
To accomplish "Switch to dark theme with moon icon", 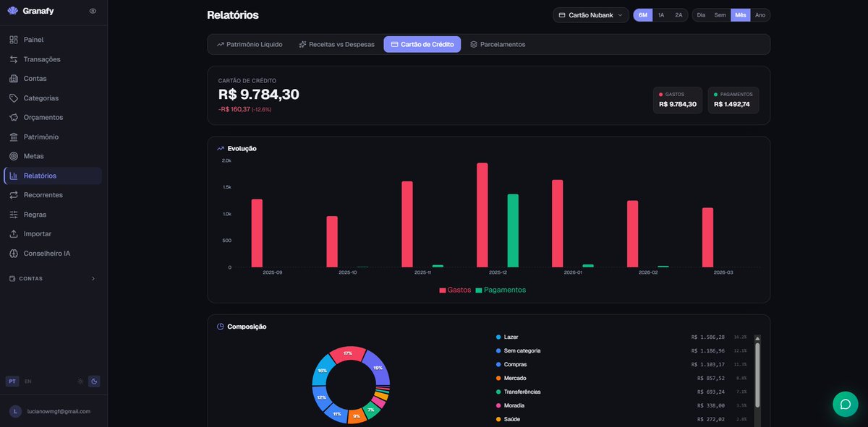I will tap(94, 381).
